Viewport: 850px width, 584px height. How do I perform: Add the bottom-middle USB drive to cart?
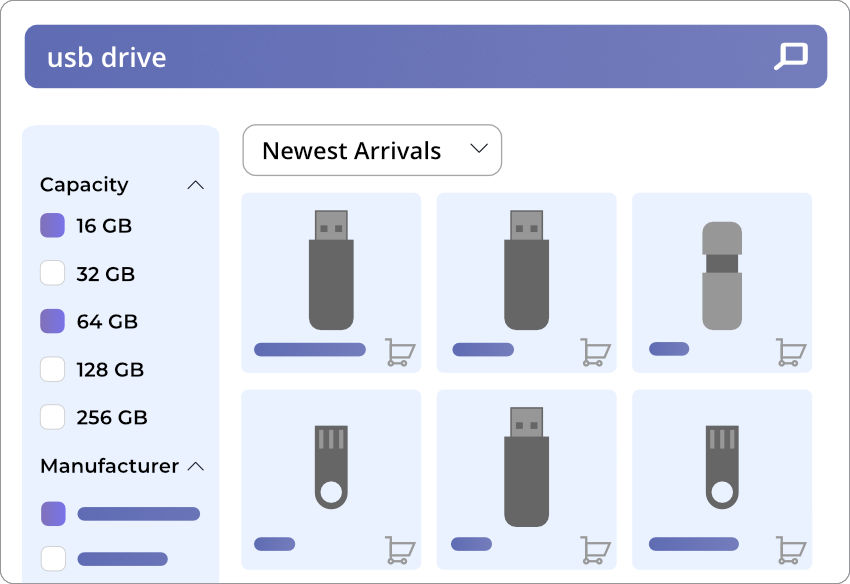[x=596, y=549]
